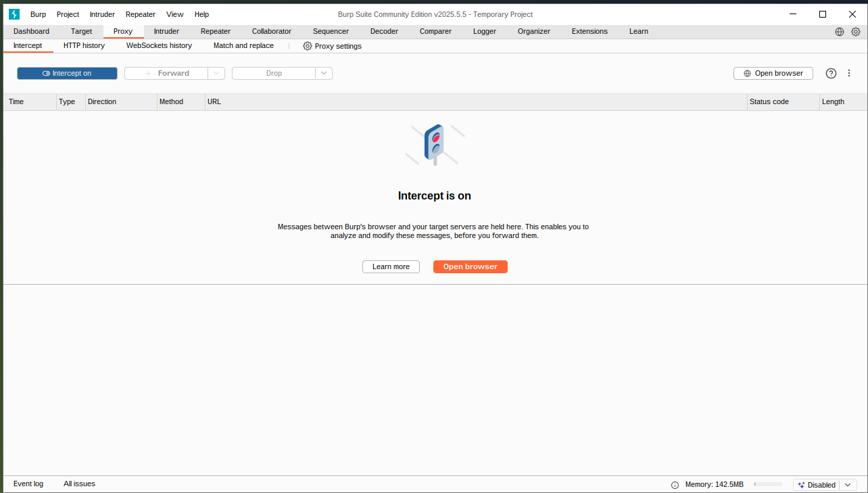868x493 pixels.
Task: Switch to the Learn tab
Action: coord(639,32)
